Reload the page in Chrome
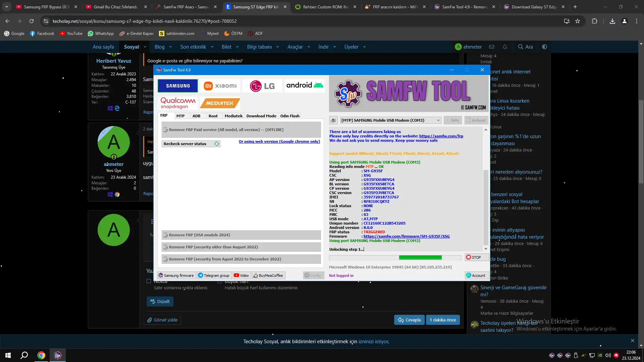The height and width of the screenshot is (362, 644). pos(32,21)
